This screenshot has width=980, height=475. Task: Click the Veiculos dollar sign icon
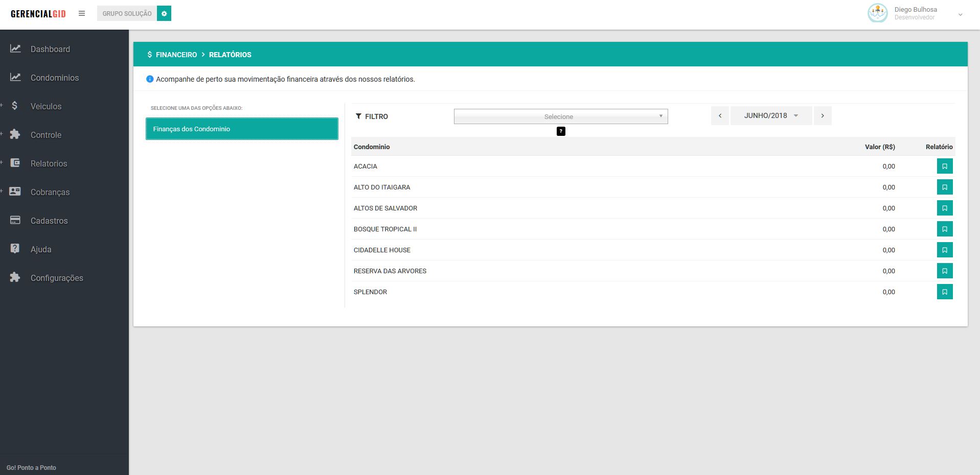(15, 106)
